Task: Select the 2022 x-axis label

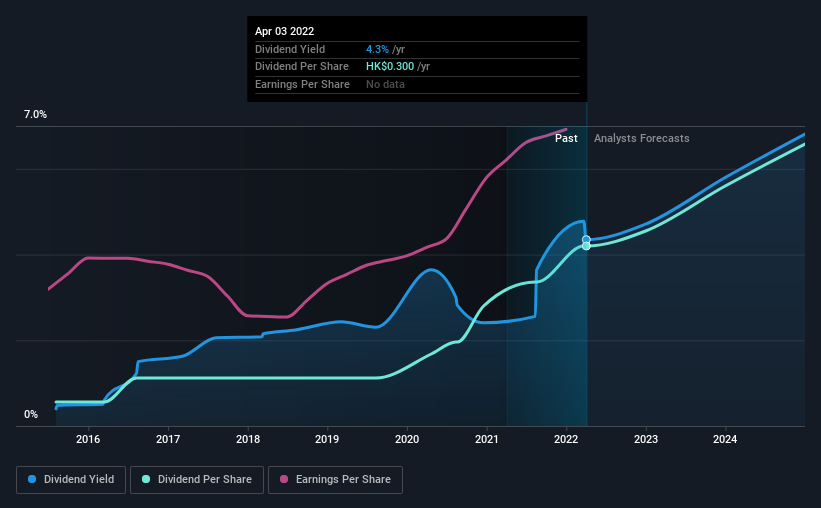Action: [566, 439]
